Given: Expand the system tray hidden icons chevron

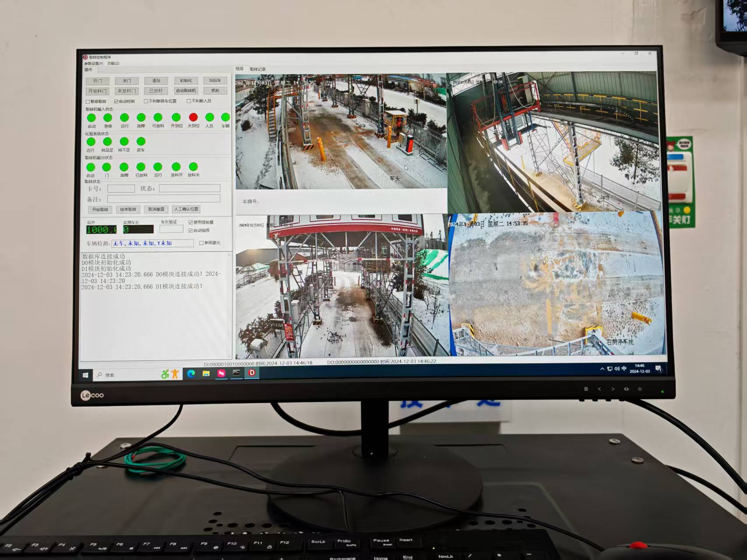Looking at the screenshot, I should (603, 369).
